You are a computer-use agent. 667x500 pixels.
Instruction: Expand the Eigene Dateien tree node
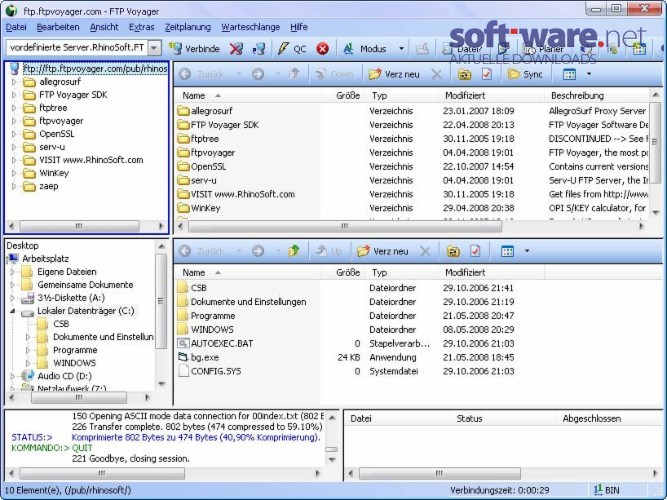[12, 272]
